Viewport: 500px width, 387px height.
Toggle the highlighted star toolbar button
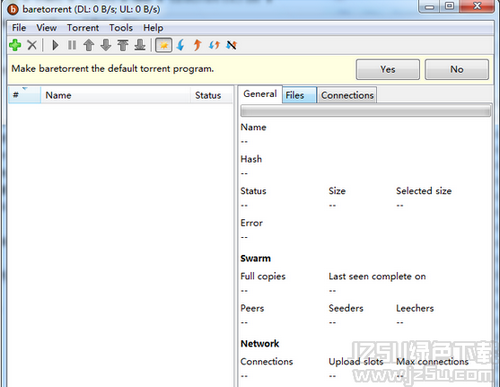[164, 45]
